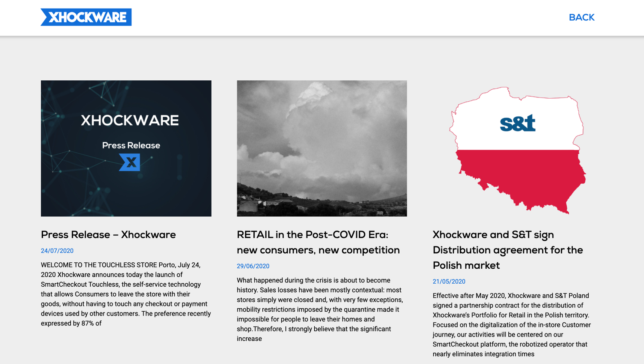This screenshot has height=364, width=644.
Task: Click 'Press Release' caption inside the dark image
Action: point(131,146)
